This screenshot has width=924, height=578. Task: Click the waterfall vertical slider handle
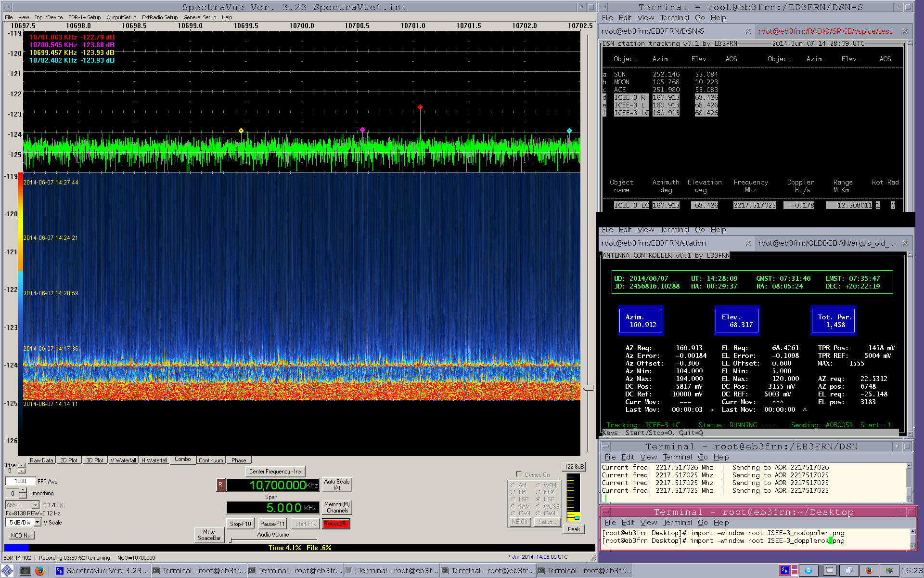pos(589,388)
